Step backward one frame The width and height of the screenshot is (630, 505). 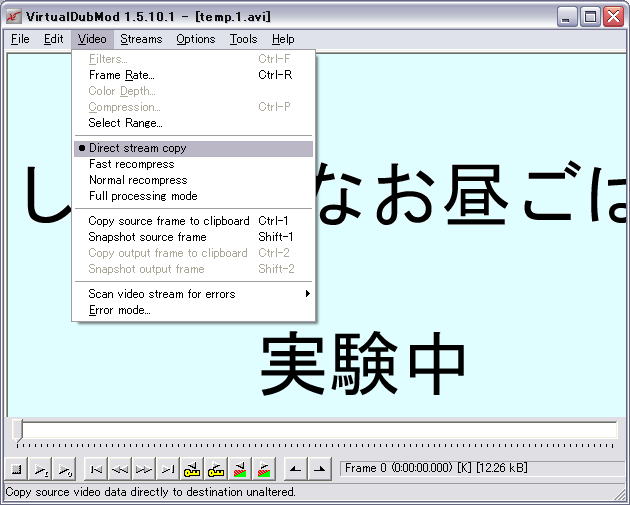point(120,469)
